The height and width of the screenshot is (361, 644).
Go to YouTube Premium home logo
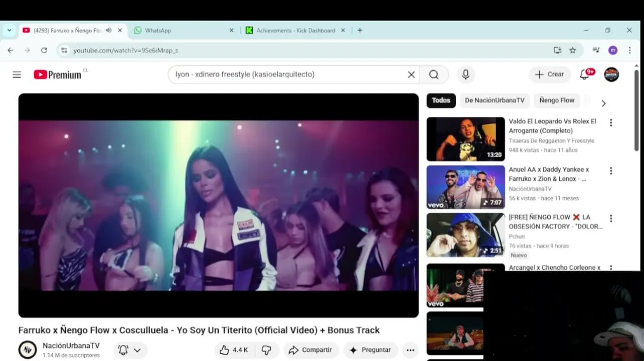tap(58, 75)
